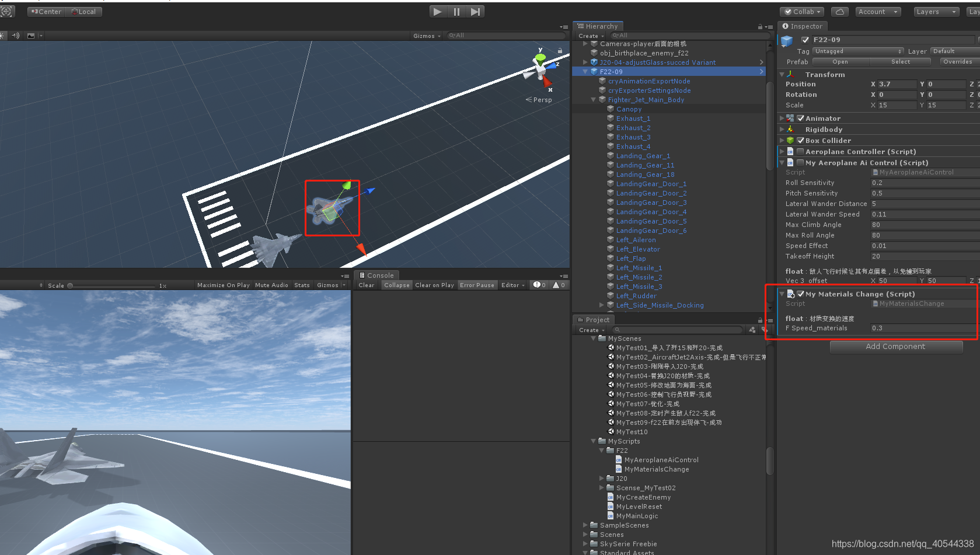Collapse the MyScenes folder
Image resolution: width=980 pixels, height=555 pixels.
tap(594, 338)
